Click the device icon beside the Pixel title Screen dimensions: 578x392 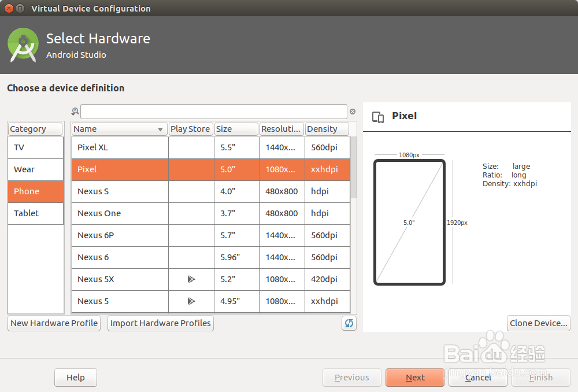click(378, 117)
